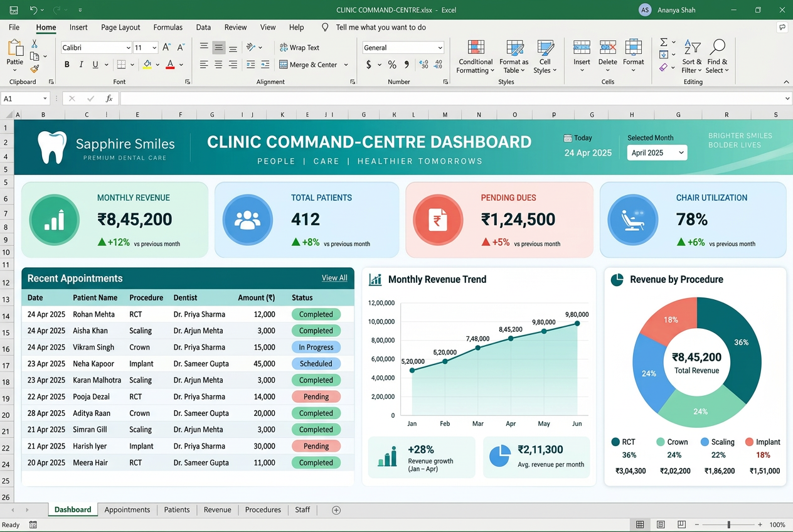Click the zoom slider handle

pos(728,524)
